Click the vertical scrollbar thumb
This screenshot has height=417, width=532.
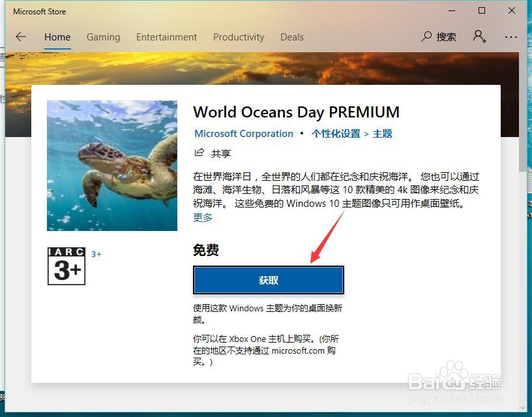[522, 112]
